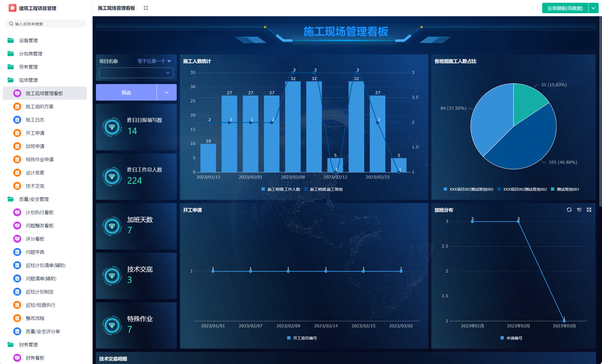Expand arrow next to 安装模板 button
The width and height of the screenshot is (602, 364).
tap(593, 8)
